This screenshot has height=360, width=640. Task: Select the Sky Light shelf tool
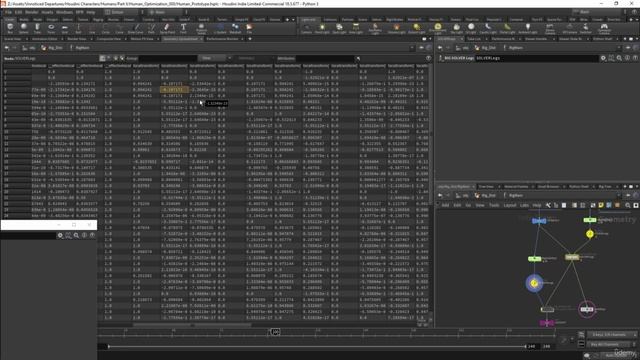click(456, 28)
